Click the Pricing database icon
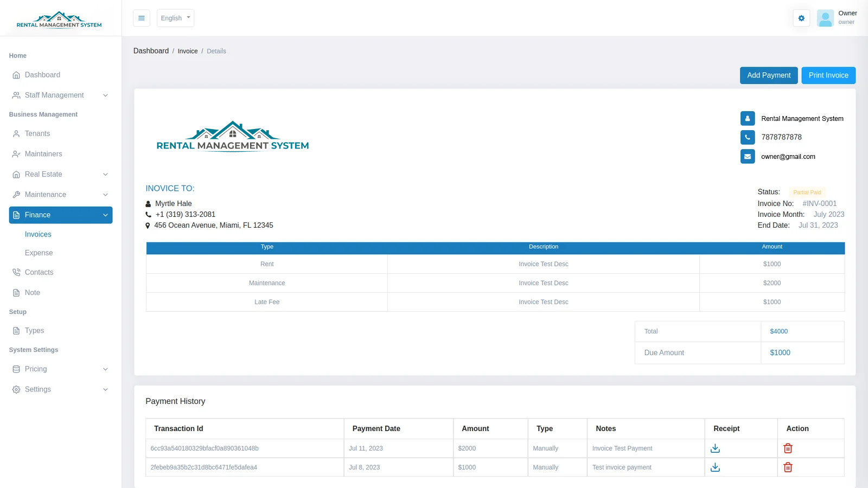 16,369
